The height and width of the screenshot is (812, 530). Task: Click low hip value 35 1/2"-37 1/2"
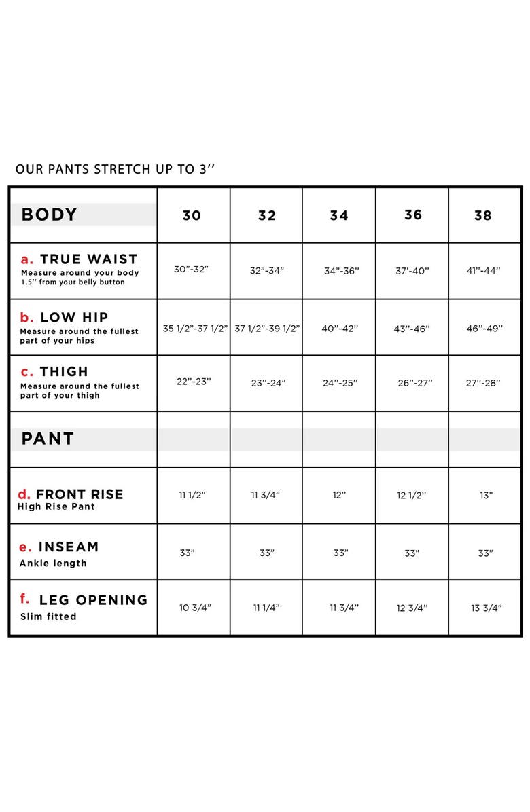[195, 328]
